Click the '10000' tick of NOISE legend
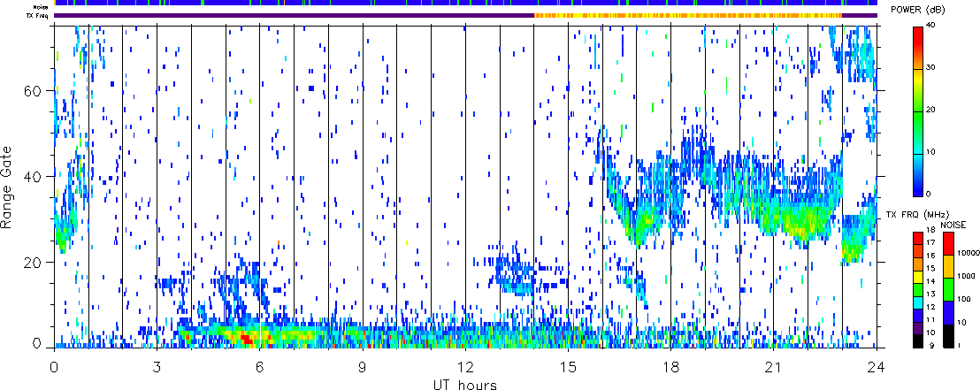 pos(967,255)
